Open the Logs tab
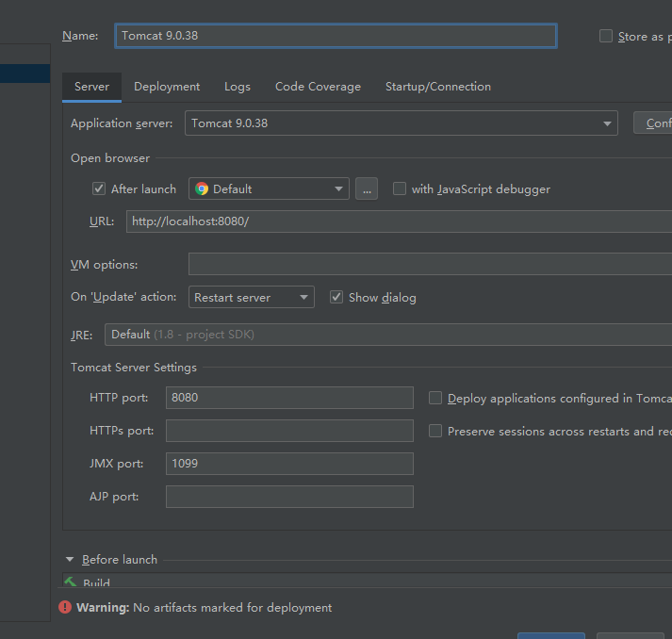 pos(238,87)
